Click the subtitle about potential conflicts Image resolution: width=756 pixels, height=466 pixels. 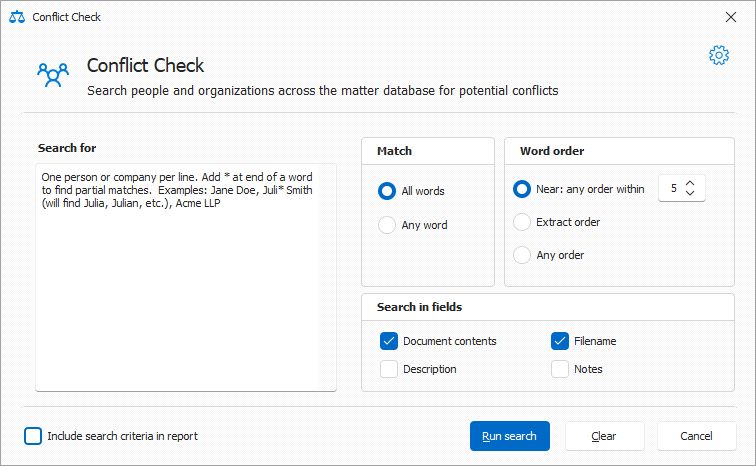tap(323, 91)
